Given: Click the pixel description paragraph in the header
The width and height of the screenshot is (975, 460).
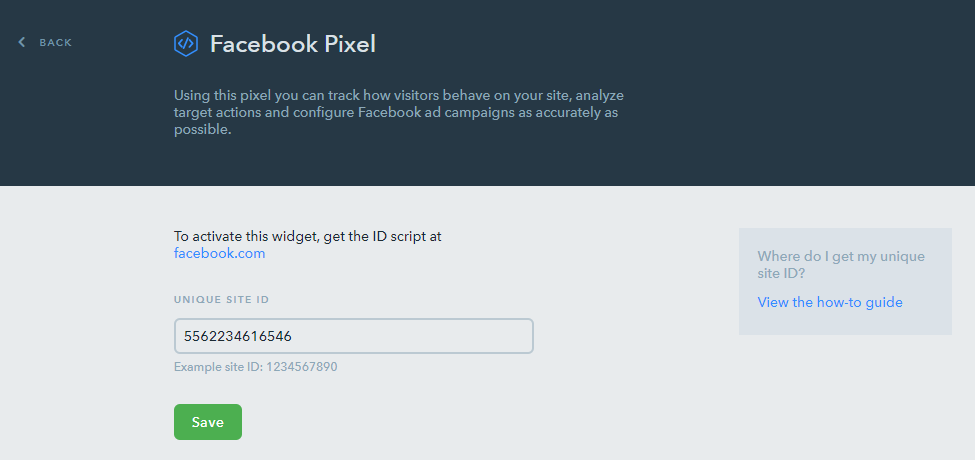Looking at the screenshot, I should point(399,113).
